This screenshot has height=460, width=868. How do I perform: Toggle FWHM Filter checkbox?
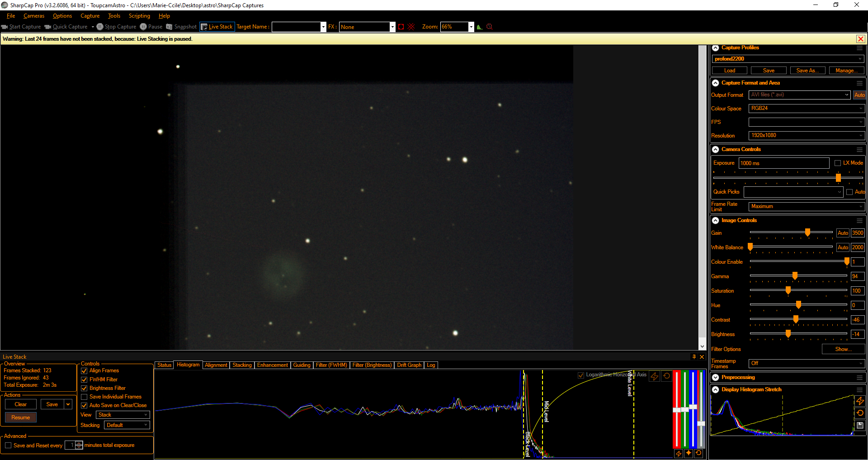(84, 379)
